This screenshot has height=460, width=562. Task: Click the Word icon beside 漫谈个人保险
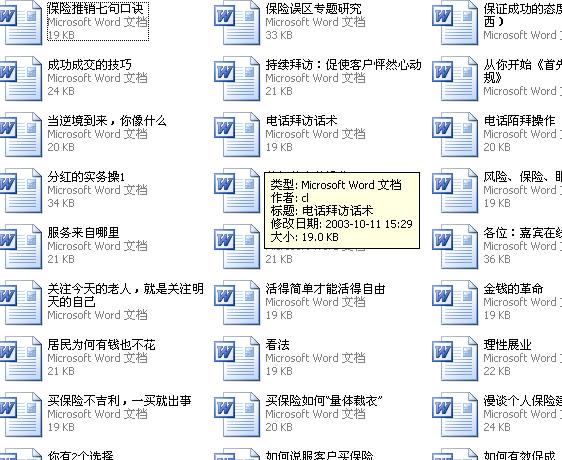click(455, 414)
